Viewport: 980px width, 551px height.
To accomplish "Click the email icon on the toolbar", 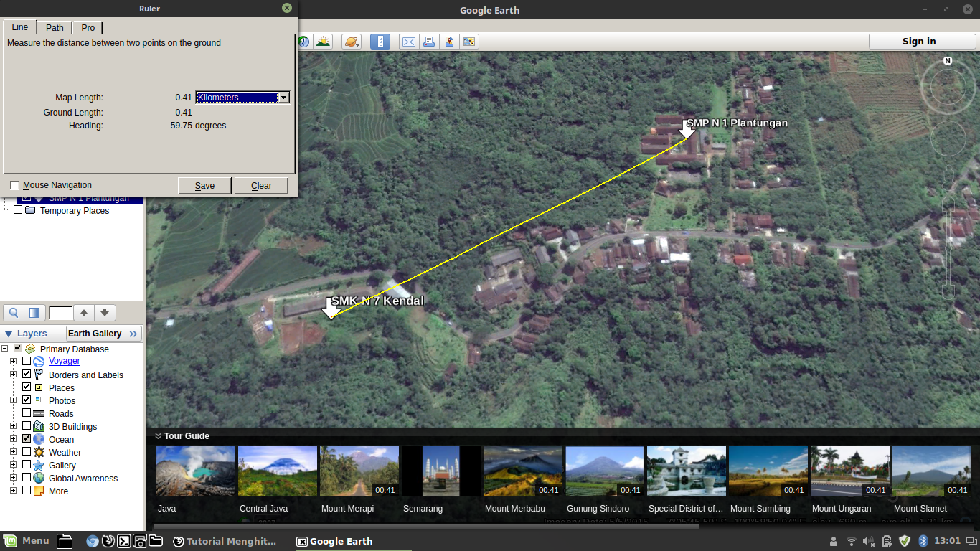I will [x=408, y=41].
